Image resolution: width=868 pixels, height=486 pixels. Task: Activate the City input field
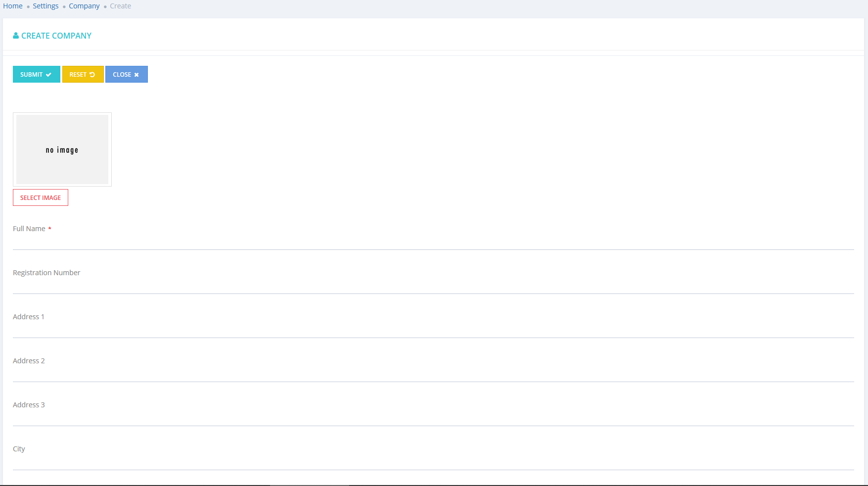[433, 462]
